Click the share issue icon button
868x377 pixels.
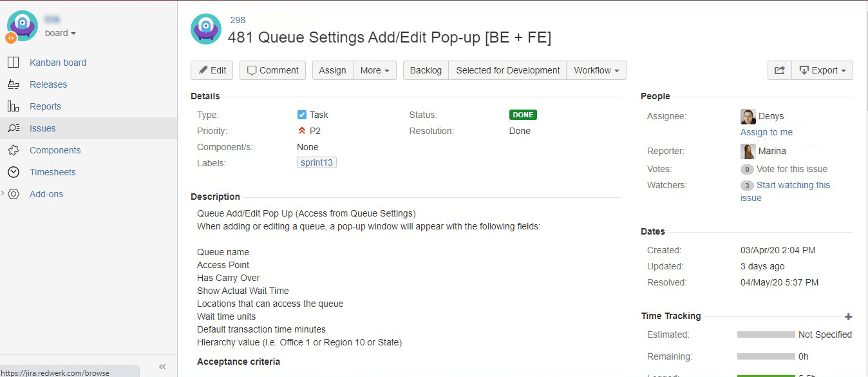[779, 70]
